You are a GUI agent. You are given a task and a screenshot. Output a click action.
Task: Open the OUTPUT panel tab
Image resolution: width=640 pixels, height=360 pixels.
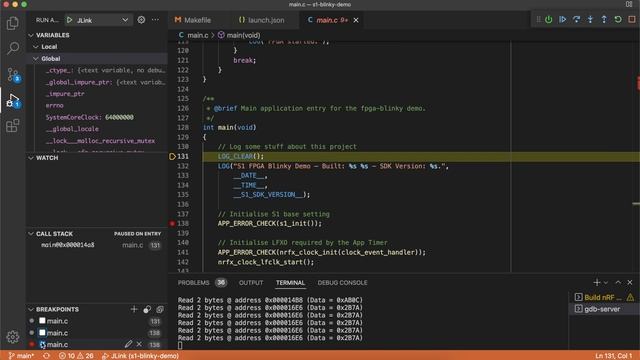point(251,282)
